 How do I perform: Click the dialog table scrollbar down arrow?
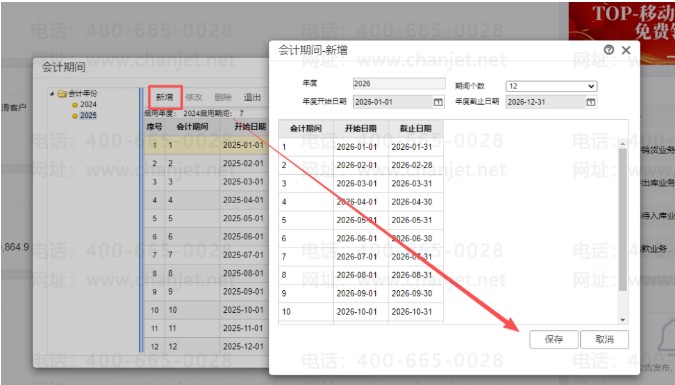coord(622,320)
